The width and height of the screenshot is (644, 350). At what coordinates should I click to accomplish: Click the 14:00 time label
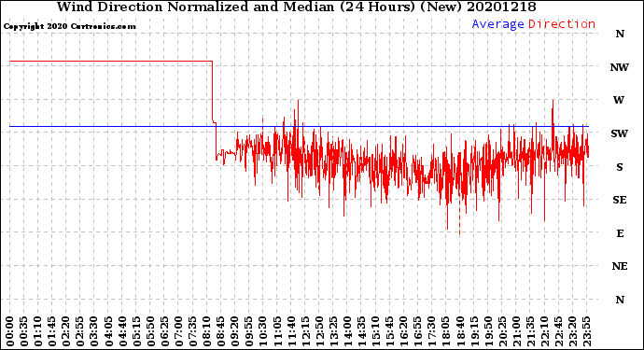[x=347, y=332]
